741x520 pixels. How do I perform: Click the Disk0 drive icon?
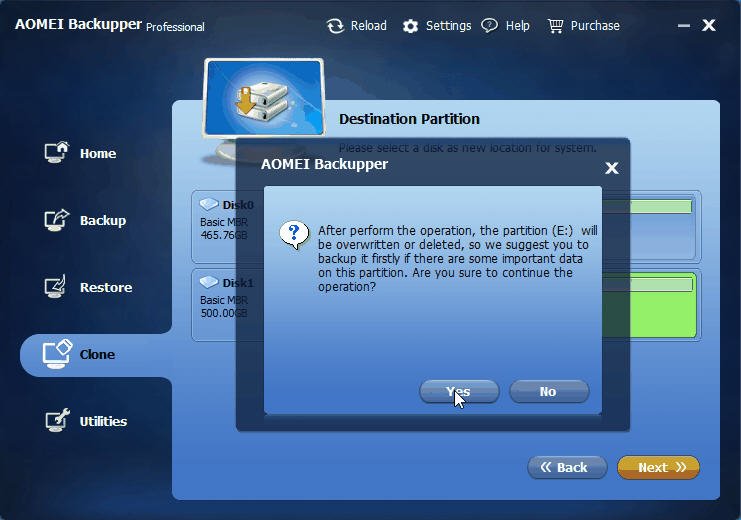click(x=209, y=204)
